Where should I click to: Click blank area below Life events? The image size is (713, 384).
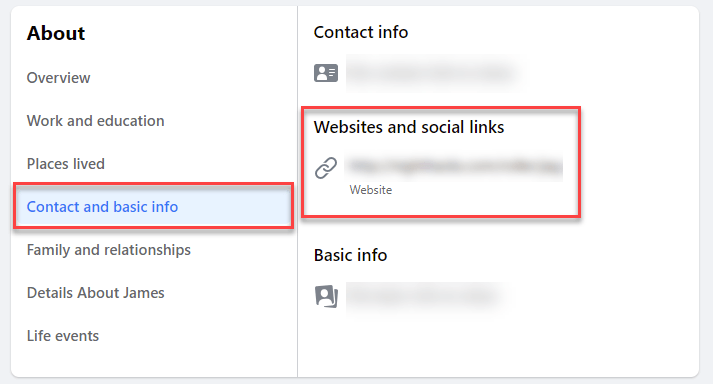pyautogui.click(x=154, y=361)
